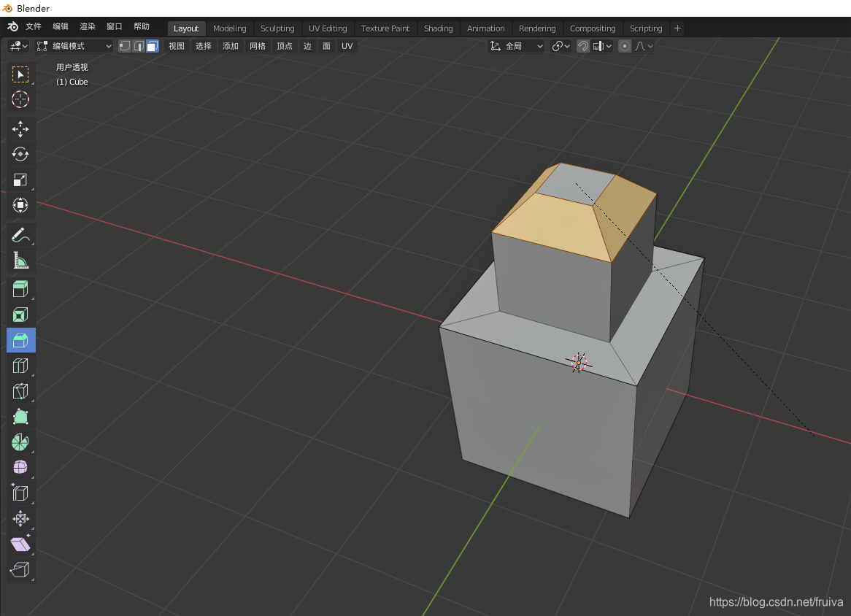Open the 选择 header menu
Viewport: 851px width, 616px height.
coord(204,46)
